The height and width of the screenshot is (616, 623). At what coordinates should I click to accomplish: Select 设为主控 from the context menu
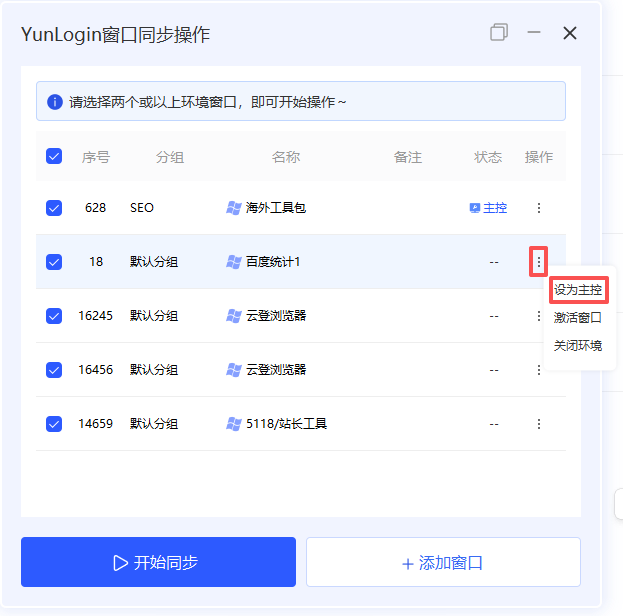click(578, 290)
